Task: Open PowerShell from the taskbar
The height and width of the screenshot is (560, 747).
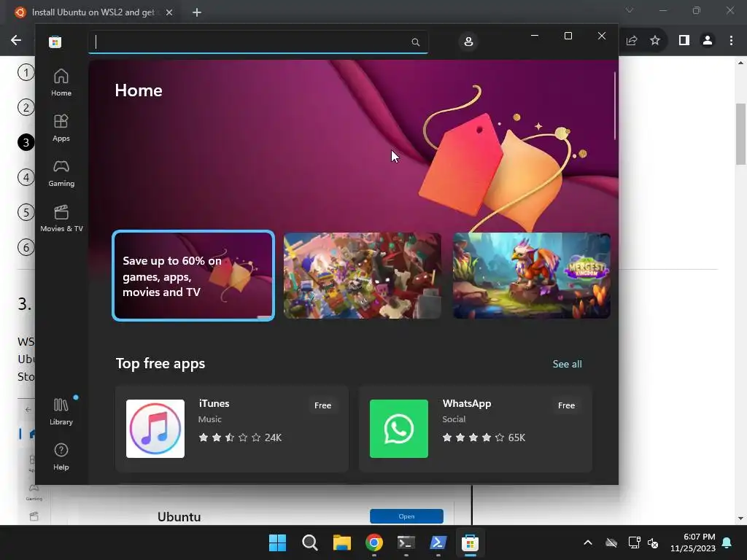Action: click(x=438, y=542)
